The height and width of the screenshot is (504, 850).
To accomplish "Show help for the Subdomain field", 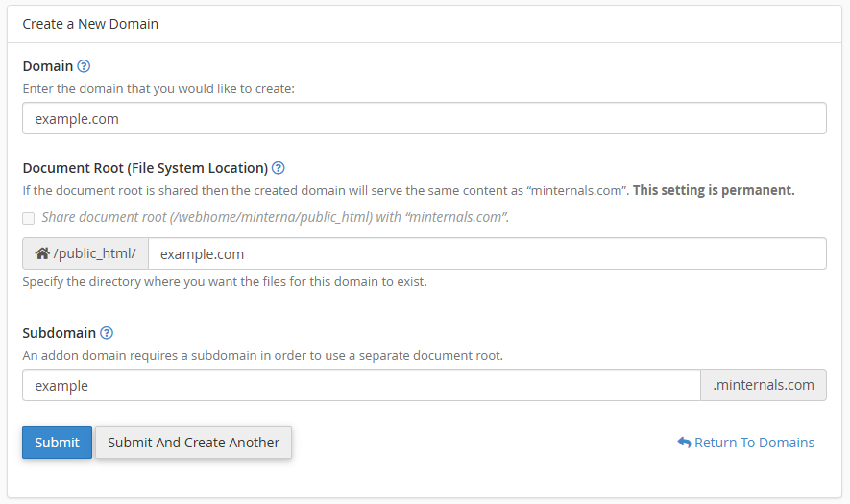I will [x=107, y=333].
